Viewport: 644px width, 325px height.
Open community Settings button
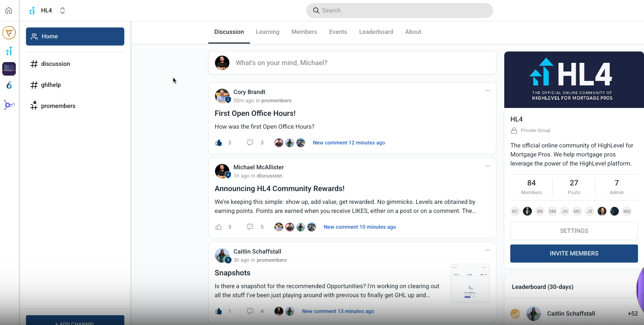574,231
